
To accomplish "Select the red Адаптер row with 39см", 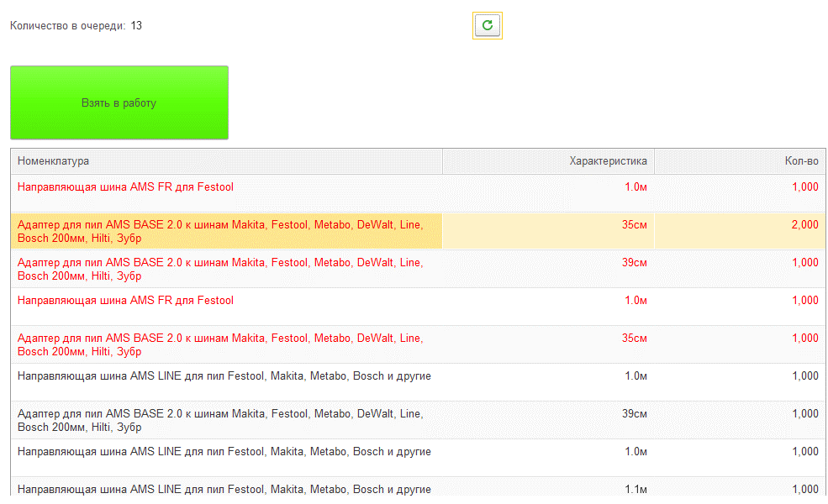I will [220, 270].
